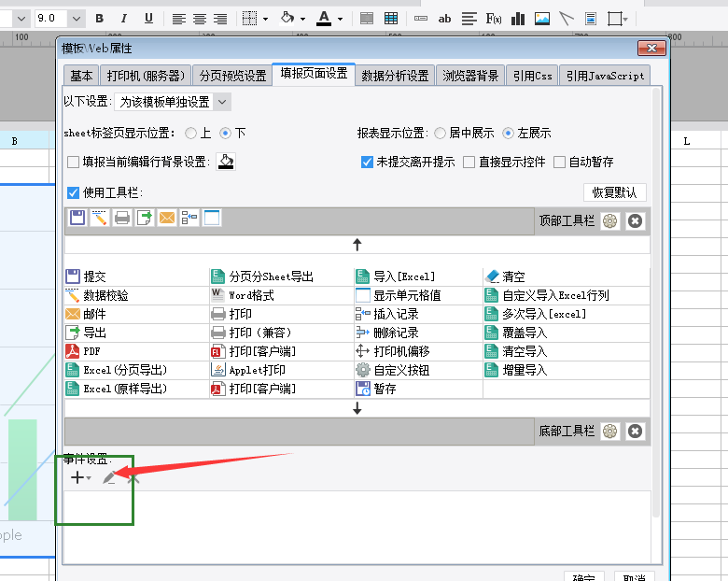
Task: Select the 提交 save icon in list
Action: click(73, 276)
